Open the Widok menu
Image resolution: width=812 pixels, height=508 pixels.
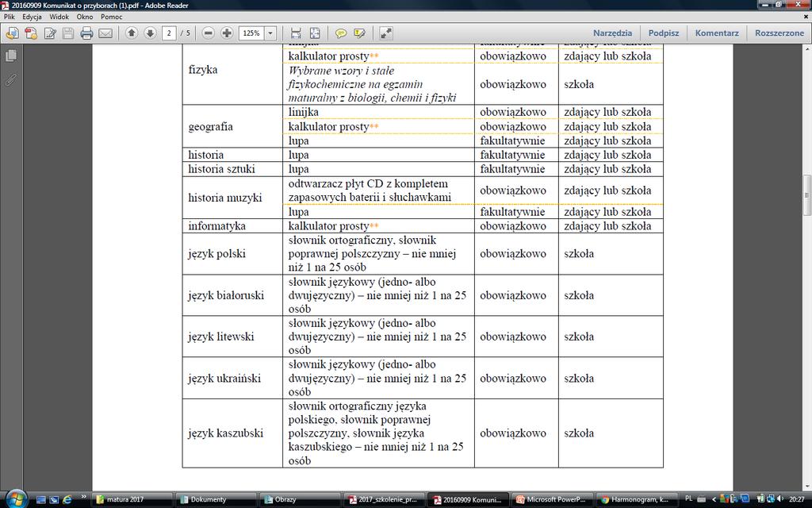point(59,17)
